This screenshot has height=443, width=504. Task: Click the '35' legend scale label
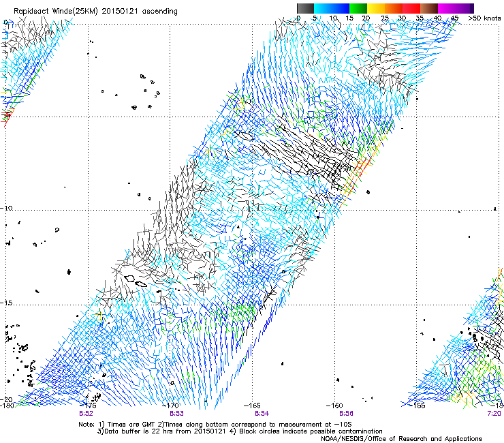(420, 18)
